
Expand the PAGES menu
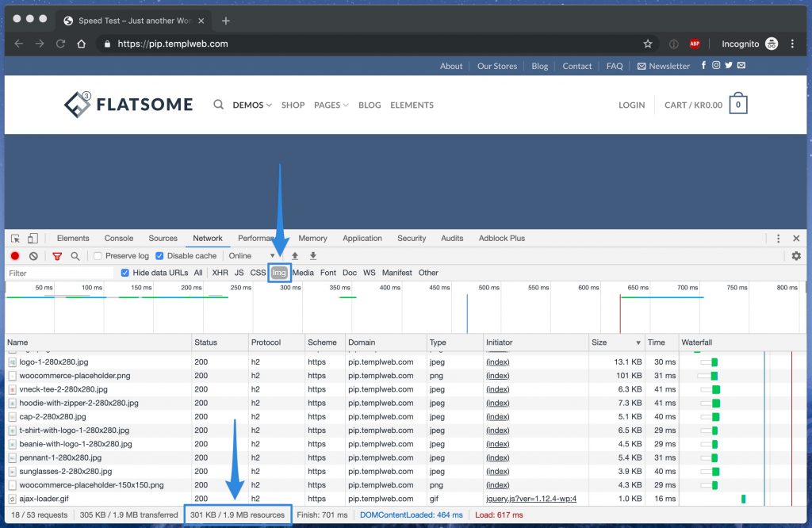331,105
